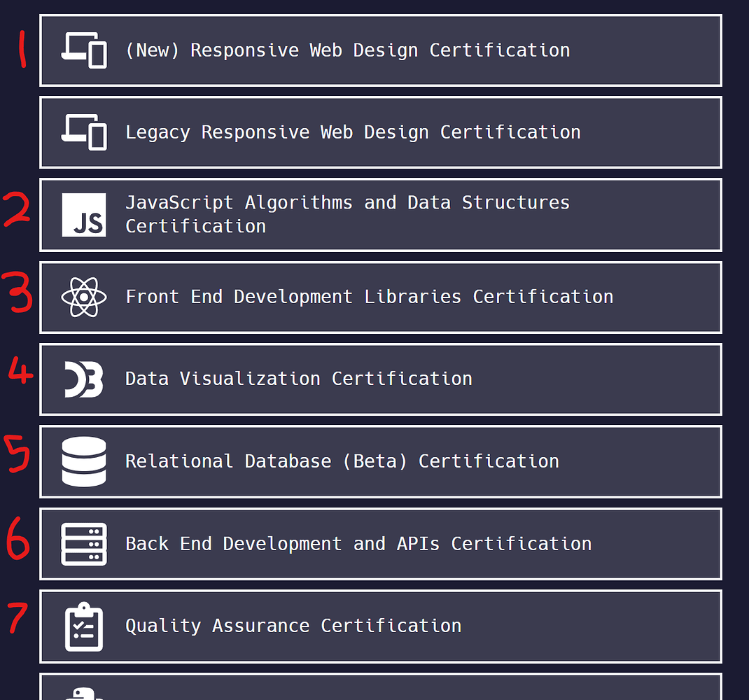Viewport: 749px width, 700px height.
Task: Select the React atom icon
Action: tap(83, 297)
